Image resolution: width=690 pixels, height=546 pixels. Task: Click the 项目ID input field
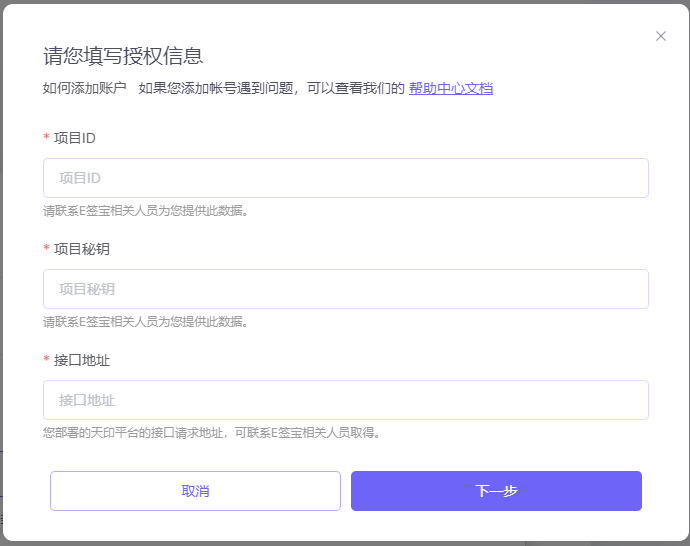point(346,178)
